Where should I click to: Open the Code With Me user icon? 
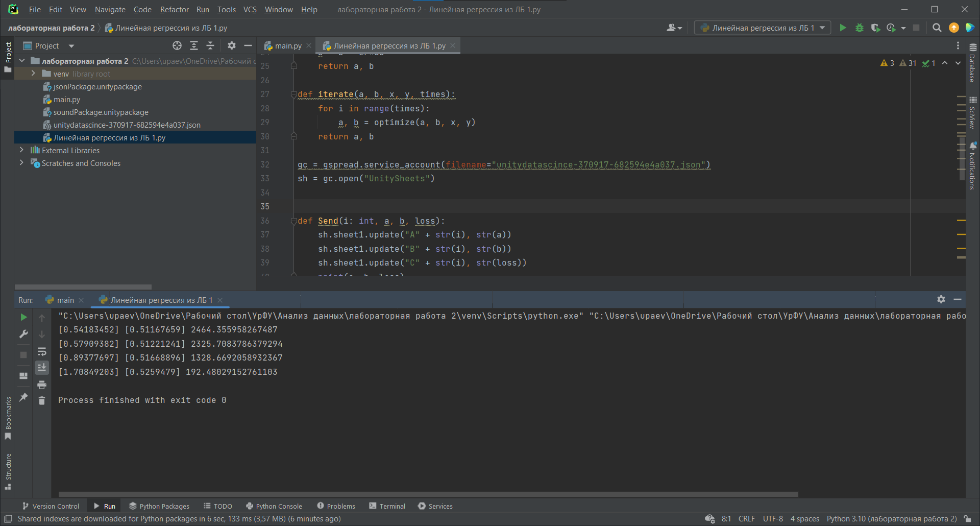[671, 28]
